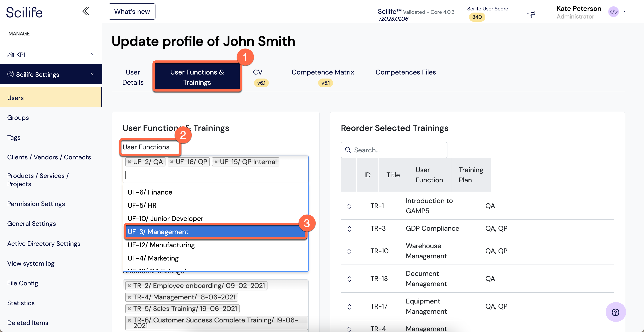This screenshot has width=644, height=332.
Task: Switch to User Details tab
Action: pyautogui.click(x=133, y=77)
